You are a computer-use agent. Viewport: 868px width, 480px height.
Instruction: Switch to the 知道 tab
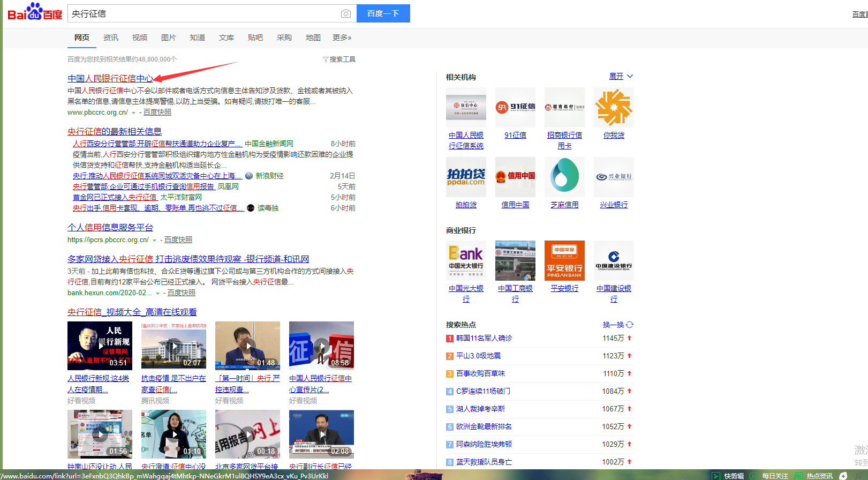[x=198, y=37]
